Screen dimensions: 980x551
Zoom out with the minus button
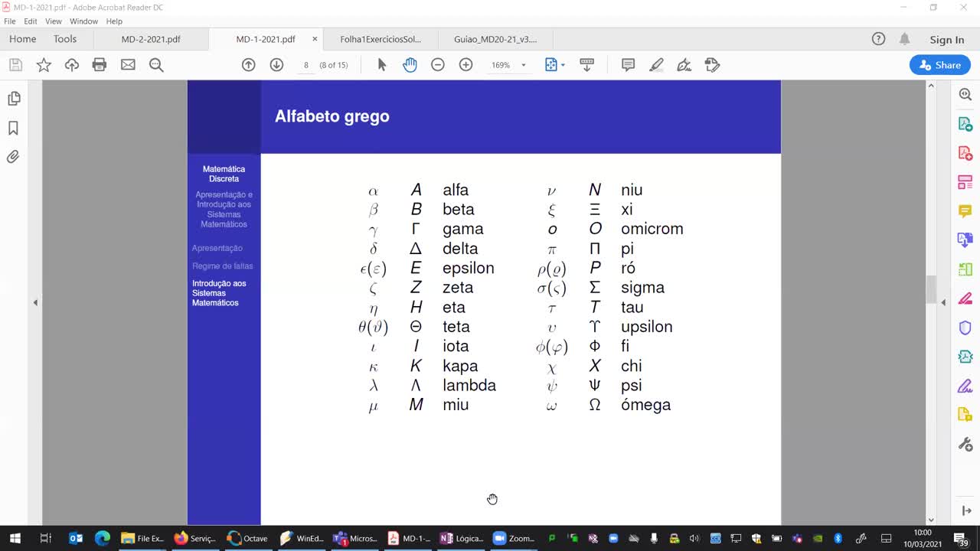438,65
